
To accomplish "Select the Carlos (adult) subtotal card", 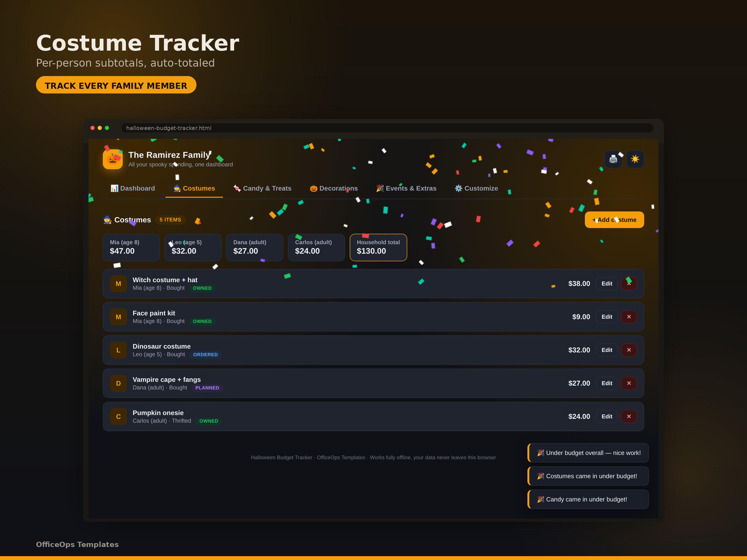I will 317,248.
